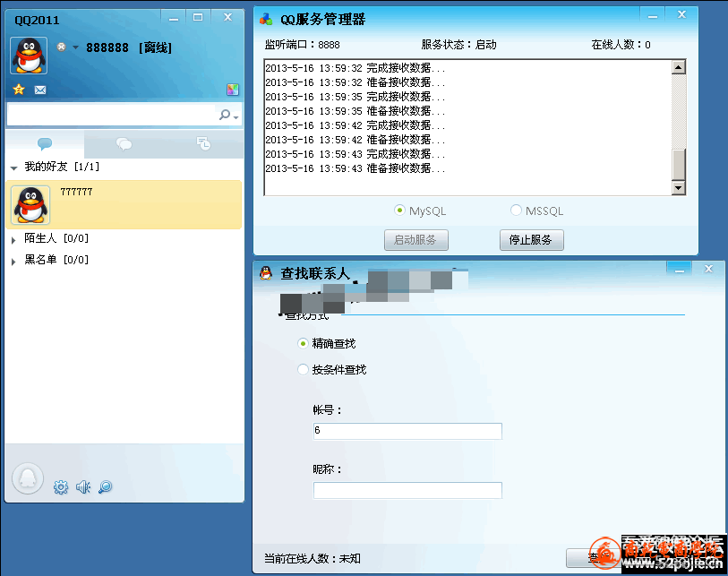Click the 服务状态：启动 label

coord(458,45)
